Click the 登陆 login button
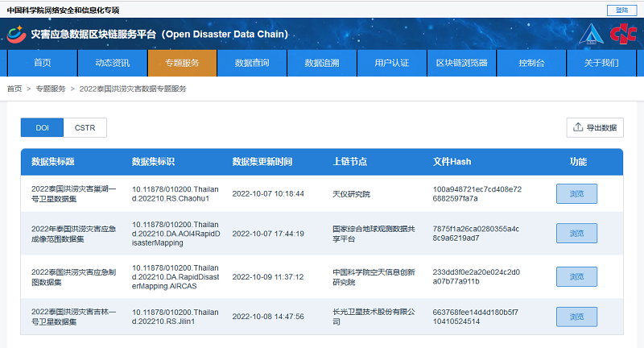This screenshot has width=644, height=348. [x=621, y=10]
